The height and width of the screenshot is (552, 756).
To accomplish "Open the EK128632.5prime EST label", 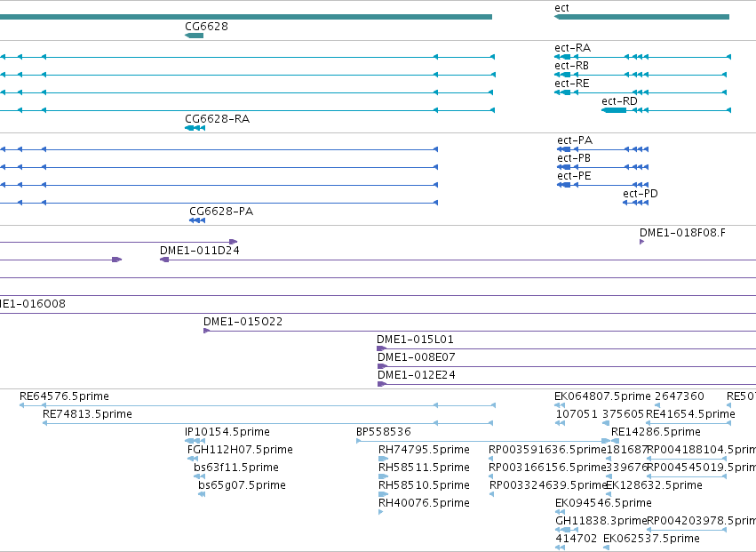I will coord(654,485).
